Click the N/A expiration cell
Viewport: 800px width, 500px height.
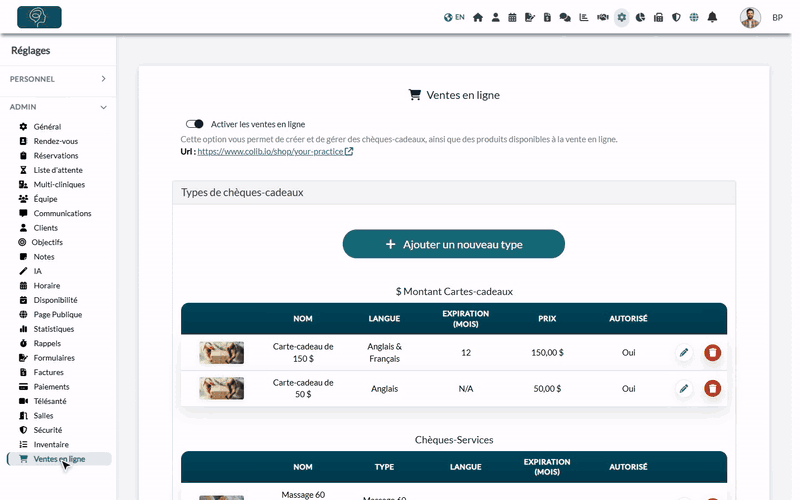[466, 389]
